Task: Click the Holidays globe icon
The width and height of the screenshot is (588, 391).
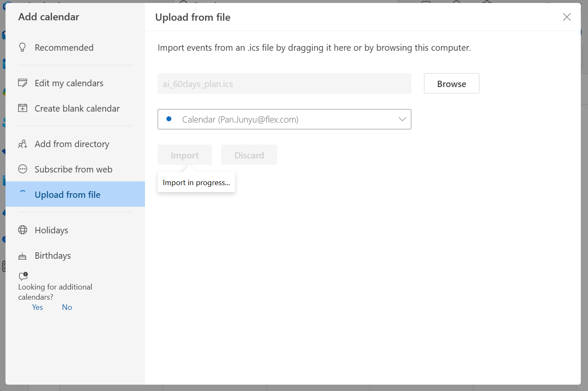Action: [23, 230]
